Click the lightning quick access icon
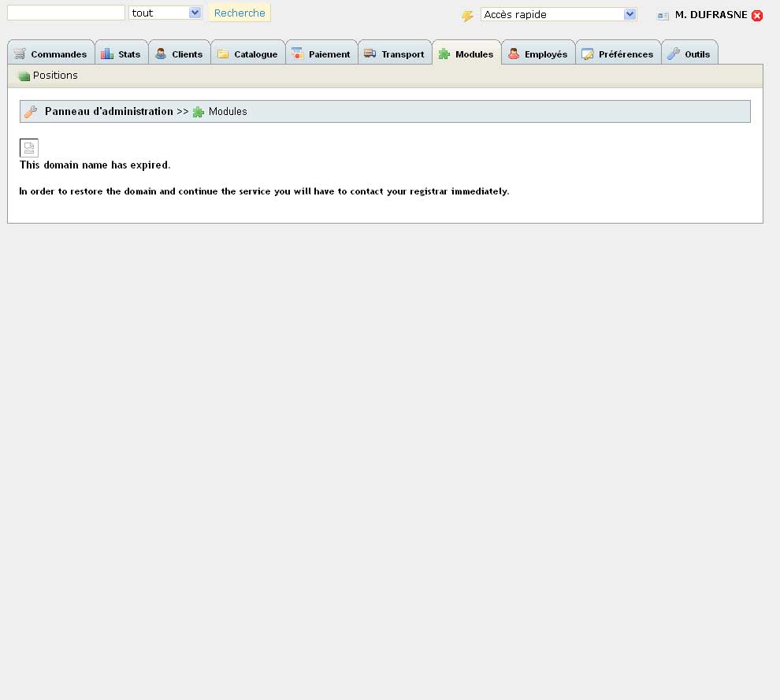 tap(467, 16)
